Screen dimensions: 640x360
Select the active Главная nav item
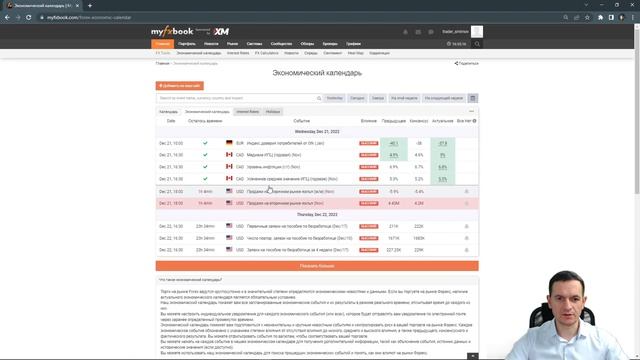tap(162, 44)
